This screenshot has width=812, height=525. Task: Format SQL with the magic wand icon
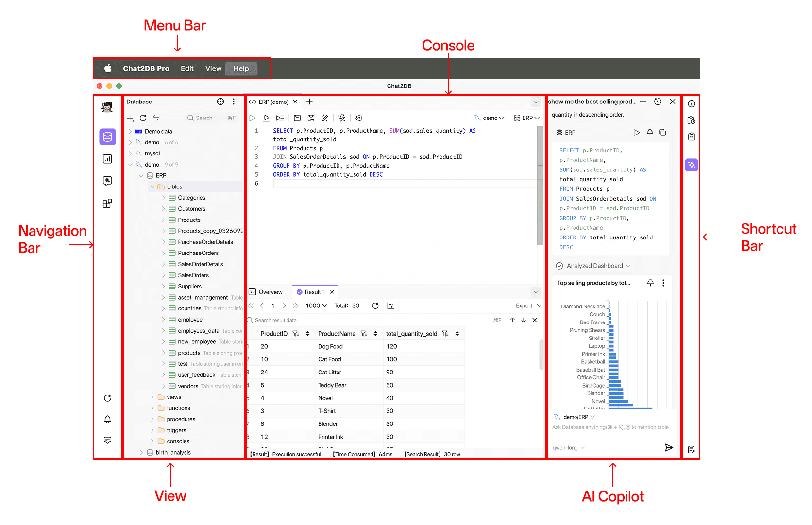click(325, 118)
